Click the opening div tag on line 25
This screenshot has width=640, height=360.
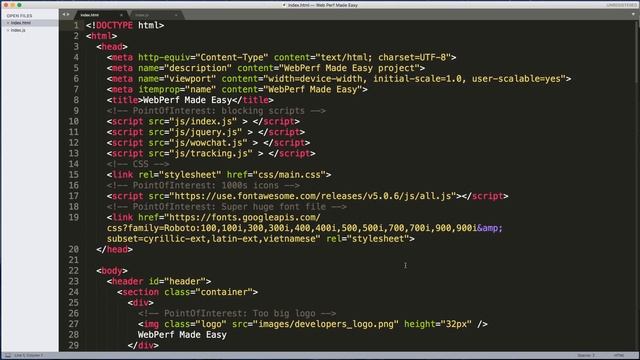[141, 303]
